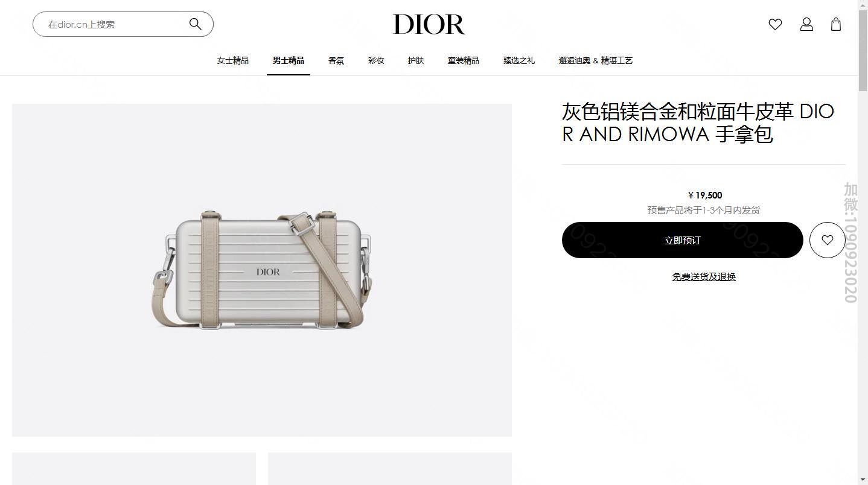Open the 童装精品 menu
Image resolution: width=868 pixels, height=485 pixels.
point(464,60)
